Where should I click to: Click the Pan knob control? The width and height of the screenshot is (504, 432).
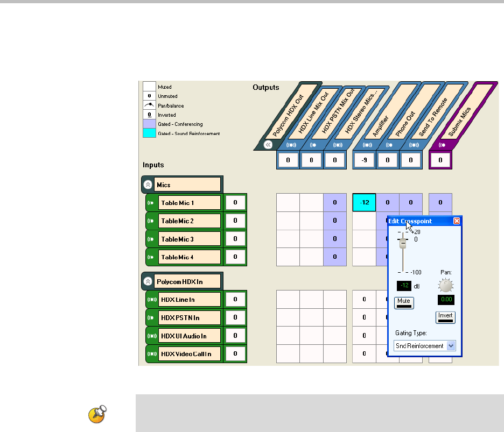pos(445,286)
